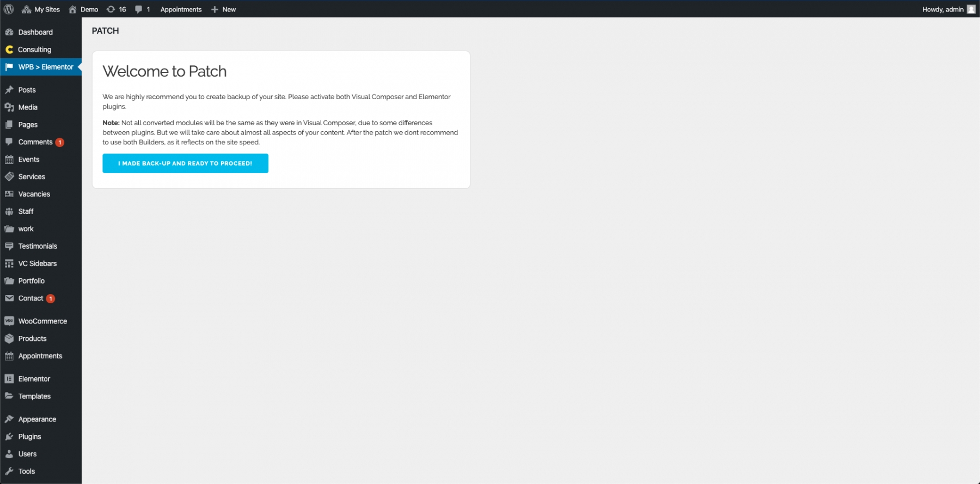This screenshot has height=484, width=980.
Task: Click the WooCommerce icon in sidebar
Action: tap(9, 321)
